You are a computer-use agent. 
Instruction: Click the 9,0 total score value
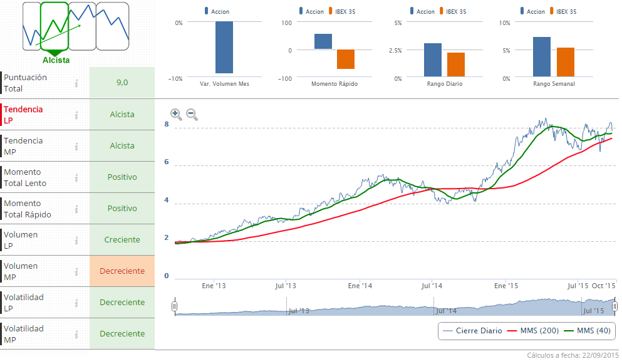122,83
